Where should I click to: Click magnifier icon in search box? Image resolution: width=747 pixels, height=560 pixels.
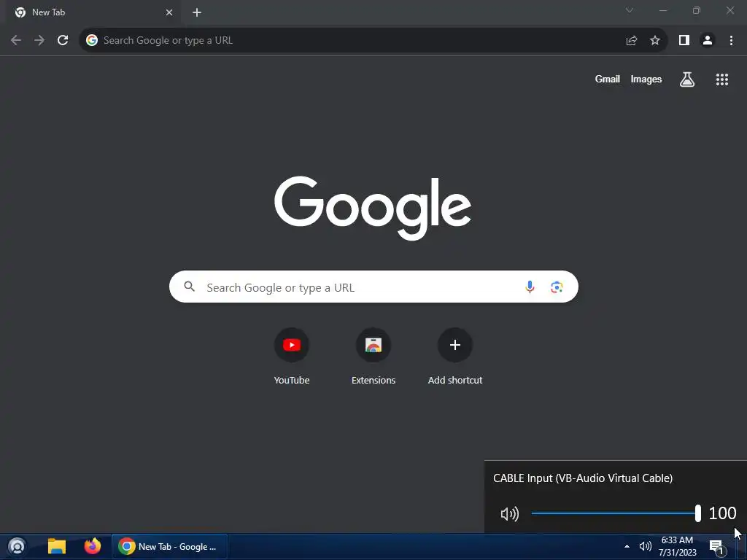click(190, 287)
